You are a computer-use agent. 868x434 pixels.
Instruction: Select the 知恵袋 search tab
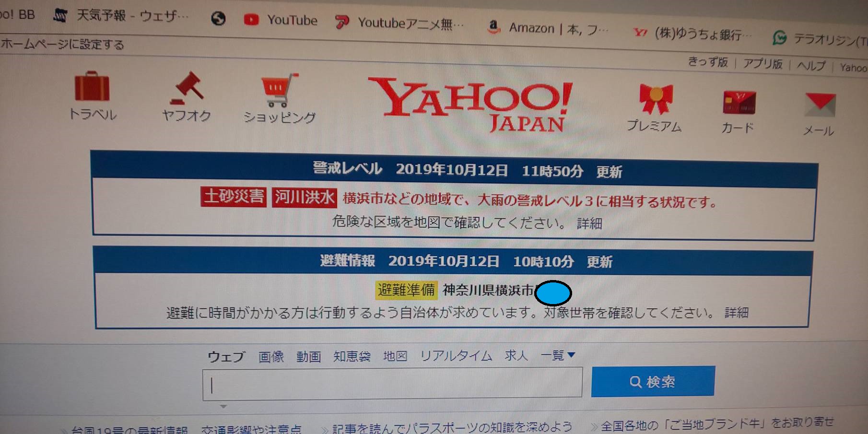tap(352, 356)
